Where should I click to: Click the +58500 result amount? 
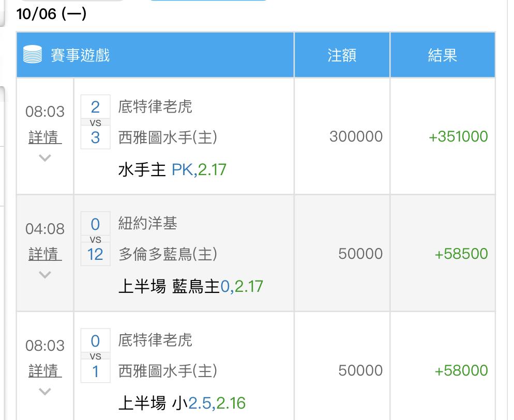(461, 254)
